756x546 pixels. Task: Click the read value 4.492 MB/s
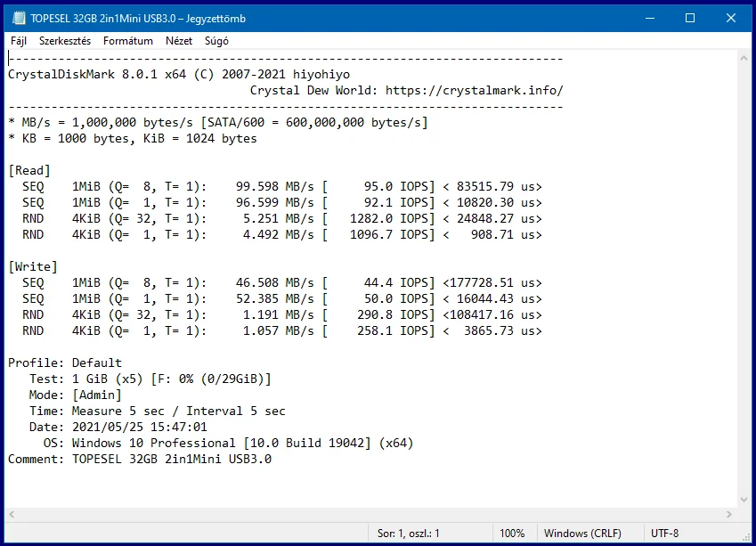(x=278, y=234)
